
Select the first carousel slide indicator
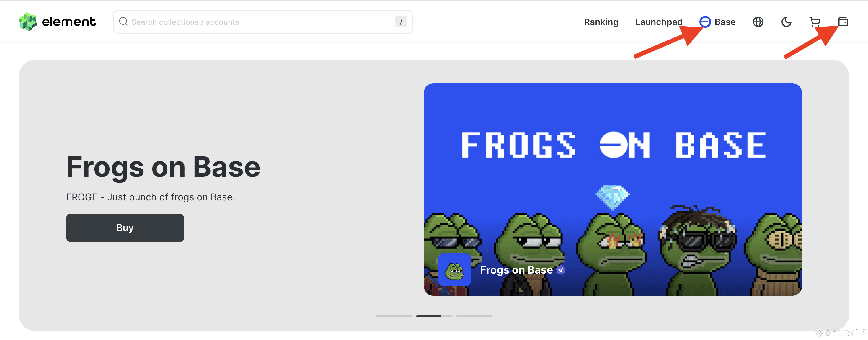click(394, 316)
